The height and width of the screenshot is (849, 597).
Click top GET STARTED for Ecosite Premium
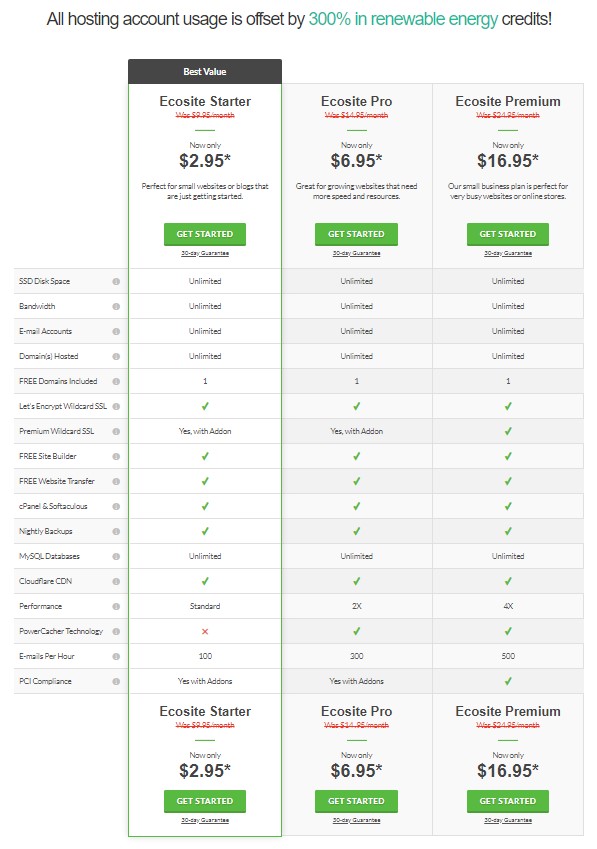coord(508,234)
